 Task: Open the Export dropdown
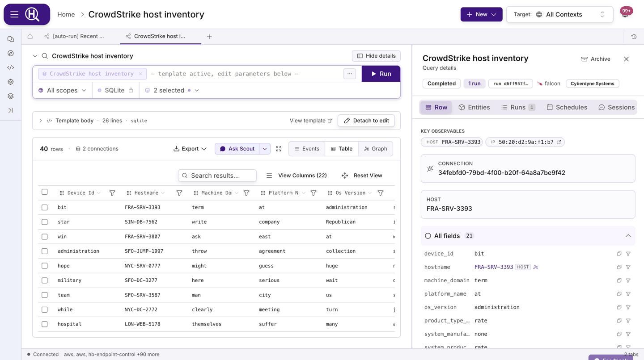[190, 149]
